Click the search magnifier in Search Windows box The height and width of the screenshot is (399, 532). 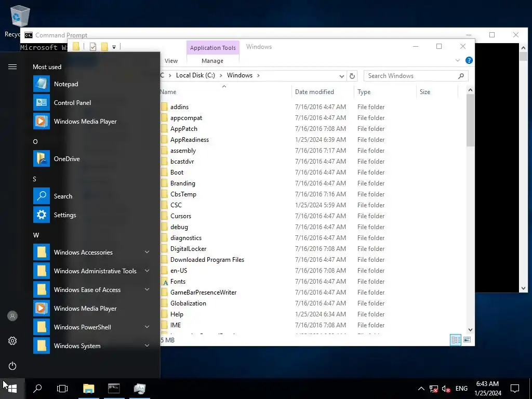pos(461,76)
